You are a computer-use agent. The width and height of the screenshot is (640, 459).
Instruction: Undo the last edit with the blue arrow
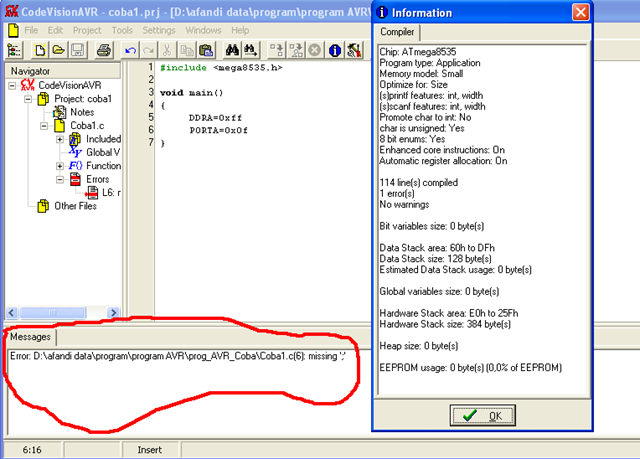tap(130, 51)
